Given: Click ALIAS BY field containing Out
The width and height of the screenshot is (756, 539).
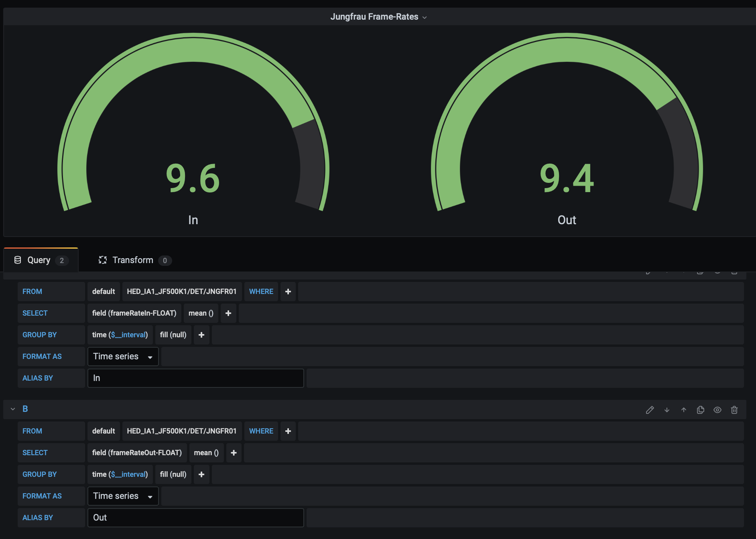Looking at the screenshot, I should coord(196,518).
